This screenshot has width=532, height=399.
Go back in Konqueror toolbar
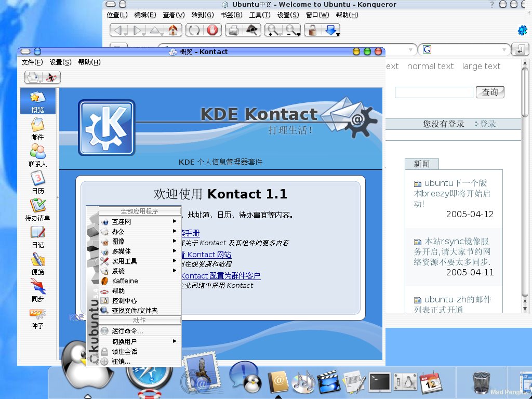point(118,30)
